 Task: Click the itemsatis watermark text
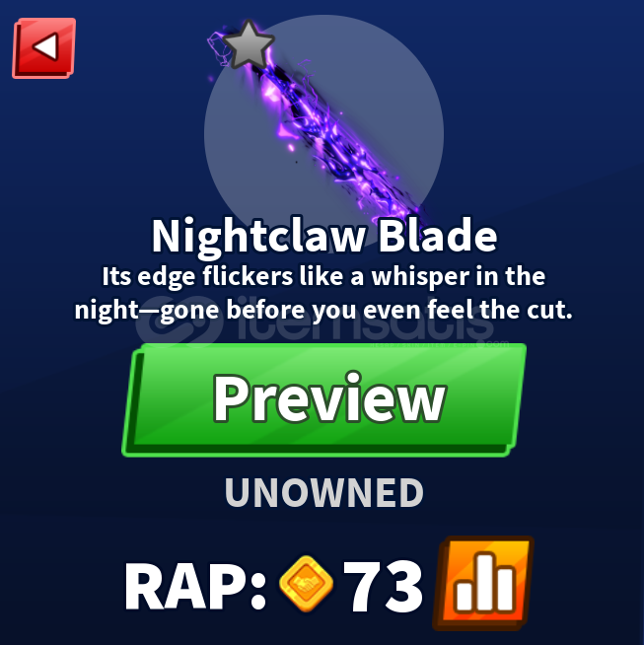coord(366,321)
